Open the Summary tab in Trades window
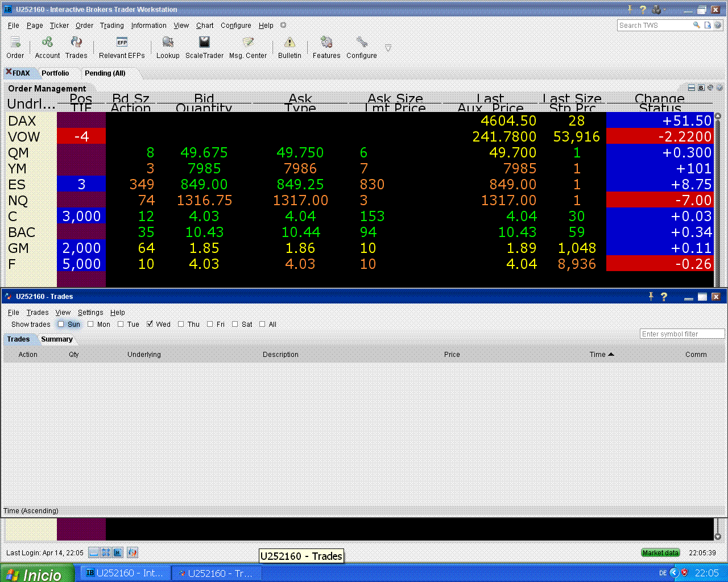This screenshot has width=728, height=582. click(57, 339)
